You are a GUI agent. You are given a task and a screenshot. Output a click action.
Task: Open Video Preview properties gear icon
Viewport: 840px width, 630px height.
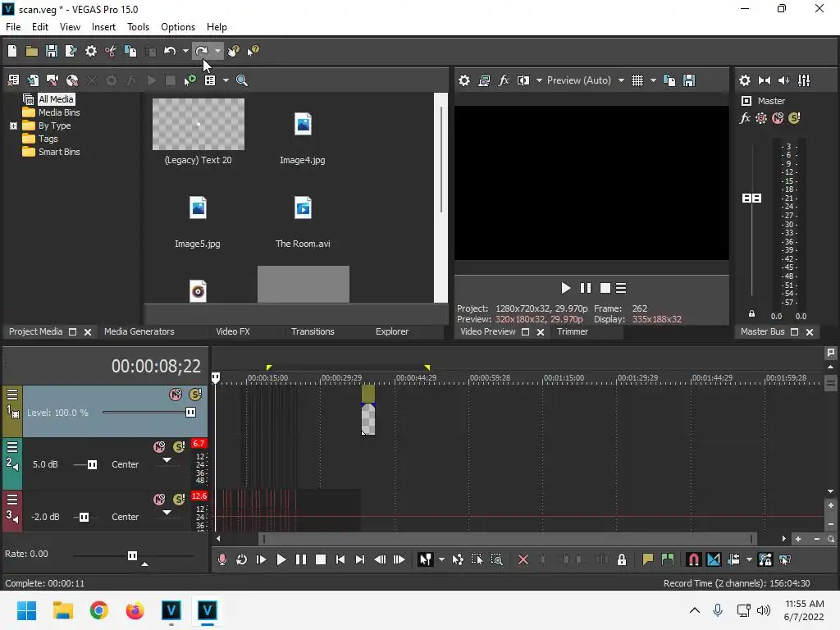464,80
